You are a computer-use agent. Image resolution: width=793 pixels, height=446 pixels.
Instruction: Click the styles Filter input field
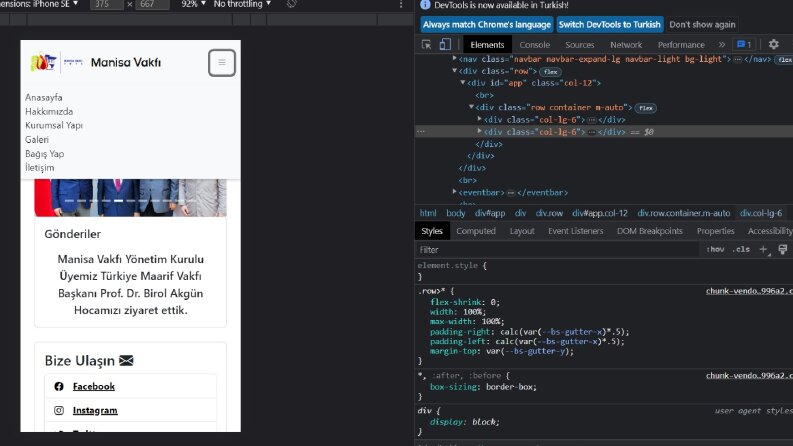pyautogui.click(x=556, y=250)
